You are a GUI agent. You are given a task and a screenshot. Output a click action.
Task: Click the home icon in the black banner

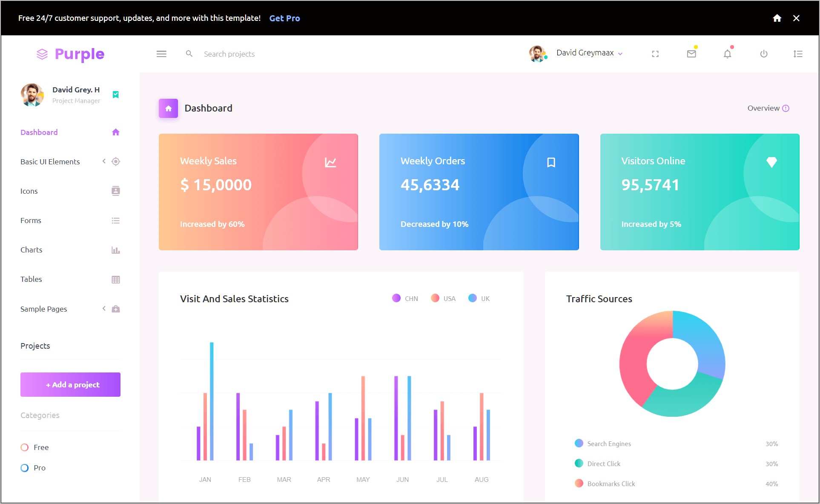777,18
